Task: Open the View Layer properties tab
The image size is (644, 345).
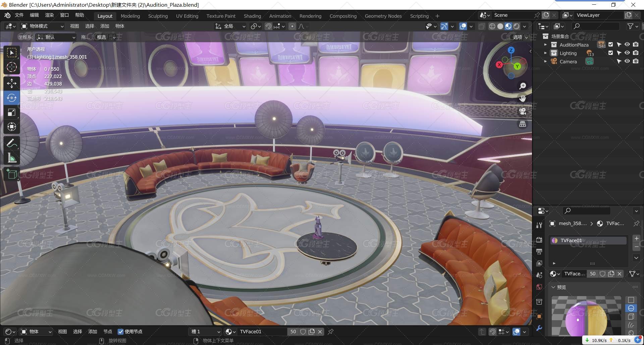Action: [539, 263]
